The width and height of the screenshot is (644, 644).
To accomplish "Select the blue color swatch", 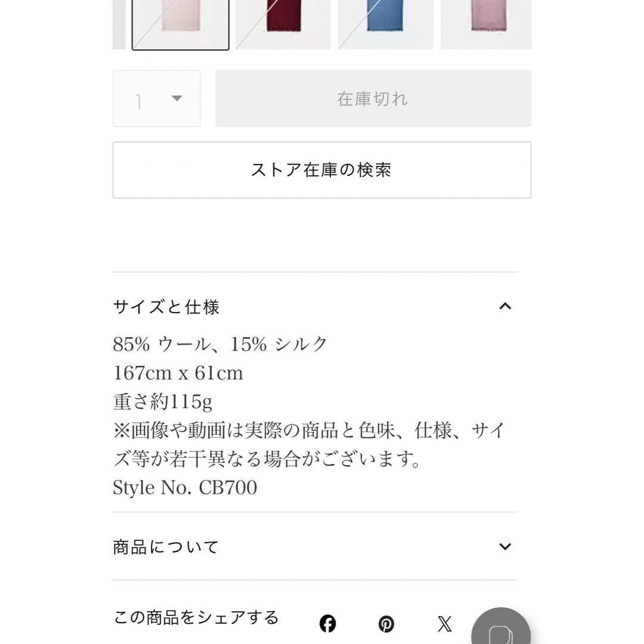I will pyautogui.click(x=386, y=24).
